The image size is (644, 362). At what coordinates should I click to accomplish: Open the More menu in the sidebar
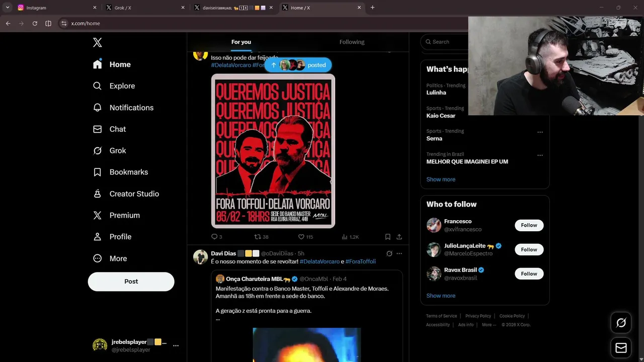[110, 258]
